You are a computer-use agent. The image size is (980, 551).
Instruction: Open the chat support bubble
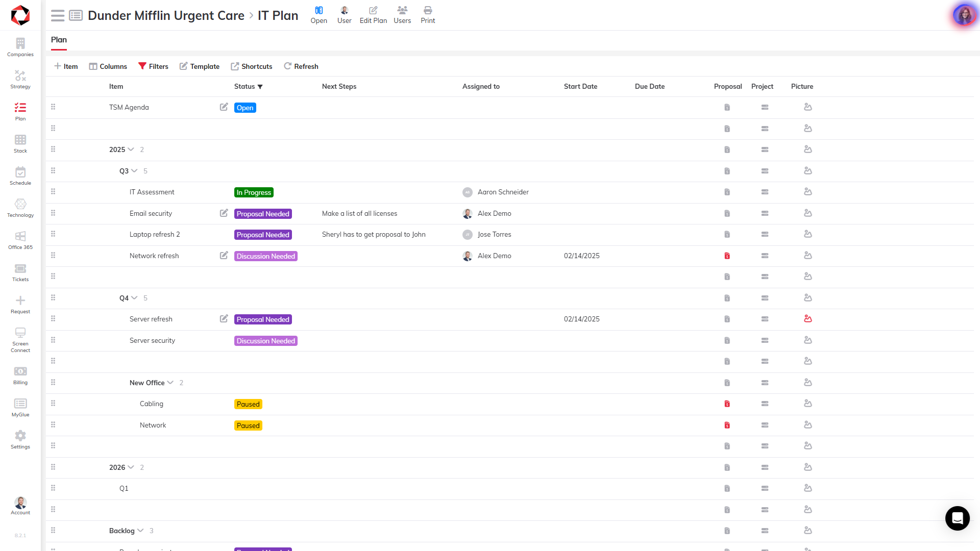tap(957, 518)
